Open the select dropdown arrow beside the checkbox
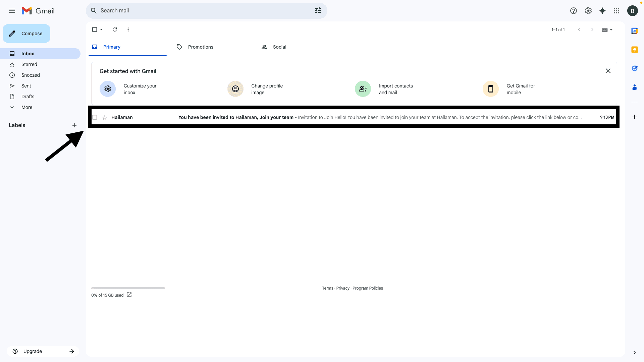The image size is (644, 362). [101, 29]
